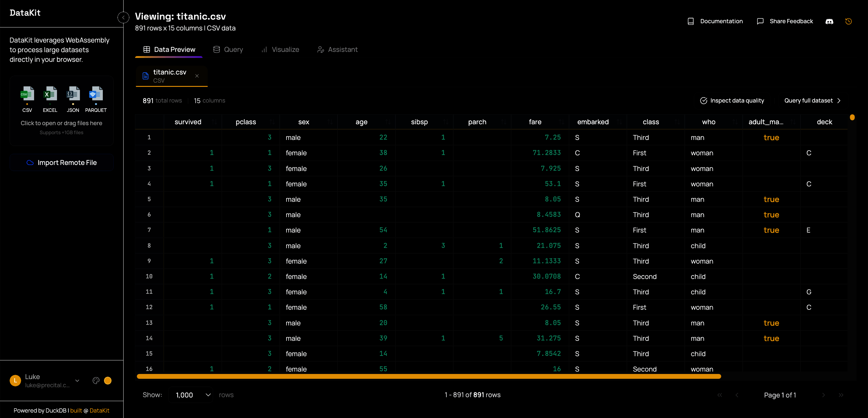Close the titanic.csv file tab
This screenshot has width=868, height=418.
[197, 76]
